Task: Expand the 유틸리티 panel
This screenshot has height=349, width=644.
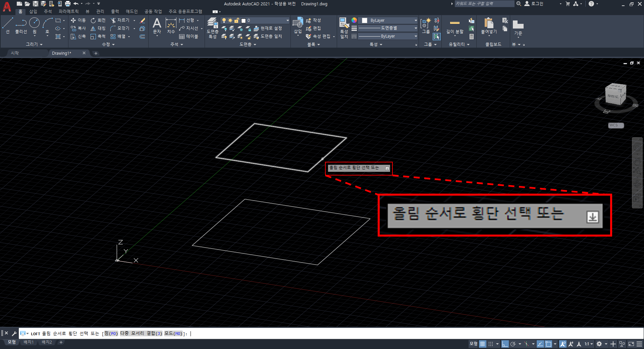Action: 459,44
